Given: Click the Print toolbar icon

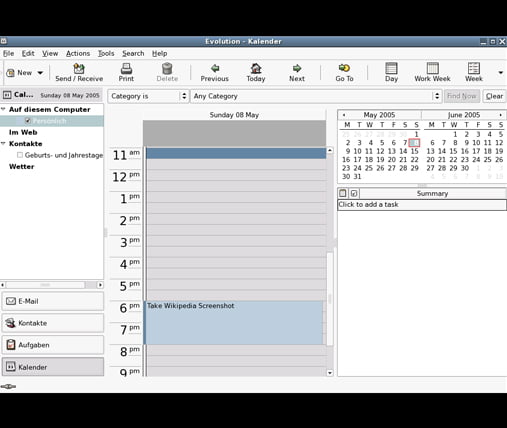Looking at the screenshot, I should (126, 68).
